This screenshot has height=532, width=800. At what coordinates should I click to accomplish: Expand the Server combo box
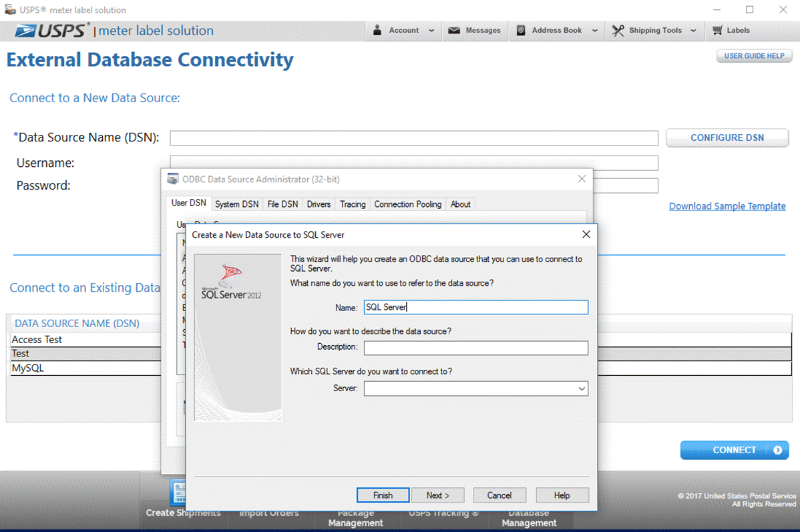pos(581,388)
